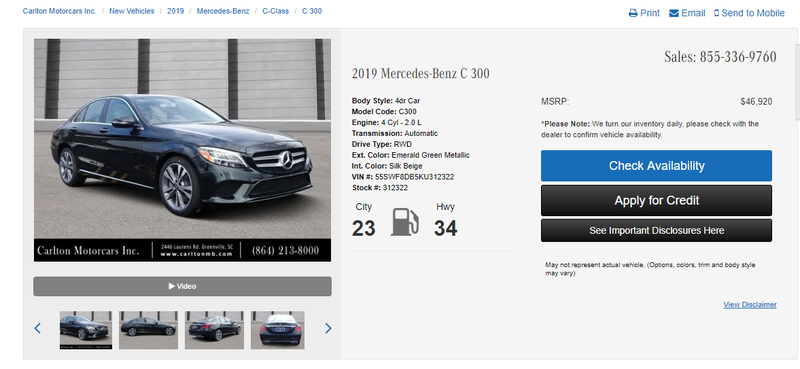Go to New Vehicles breadcrumb

[132, 11]
